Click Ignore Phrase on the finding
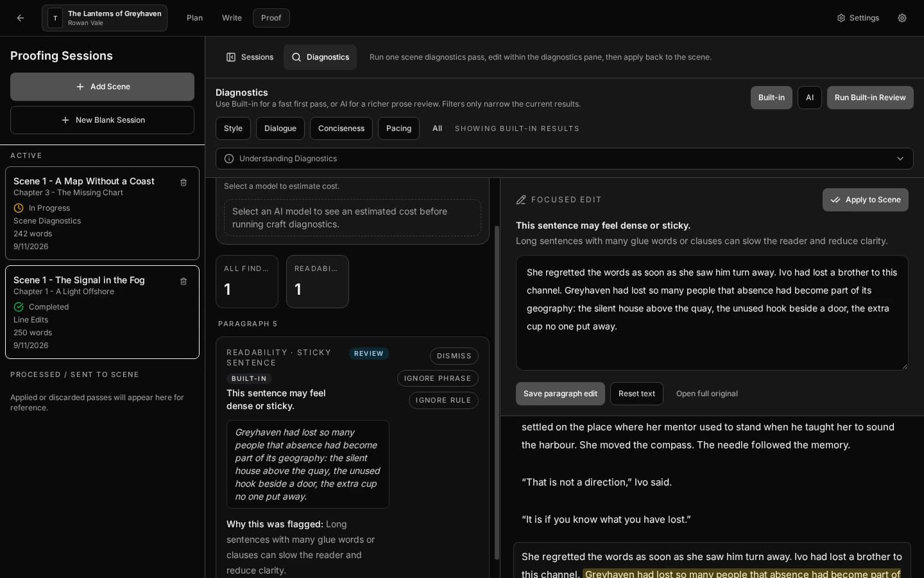This screenshot has width=924, height=578. [438, 378]
